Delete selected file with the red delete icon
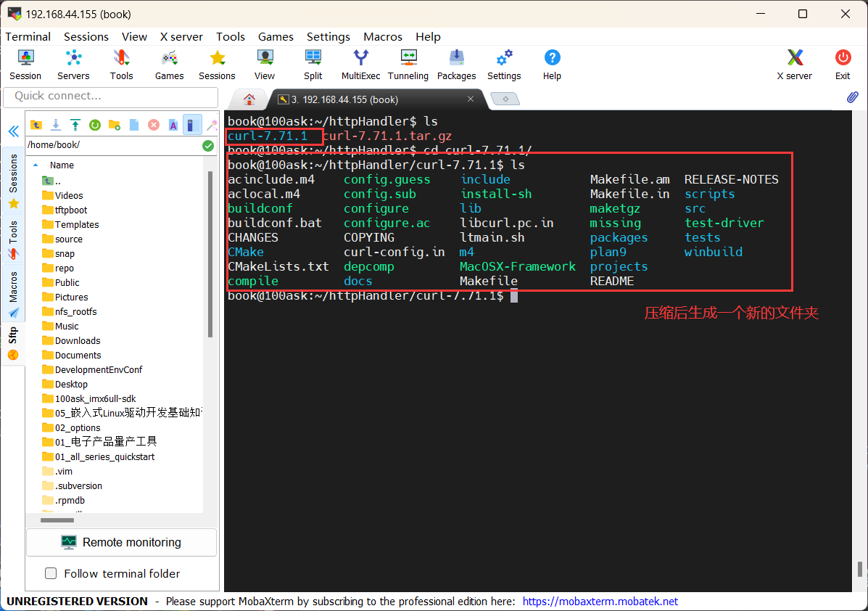 [154, 124]
